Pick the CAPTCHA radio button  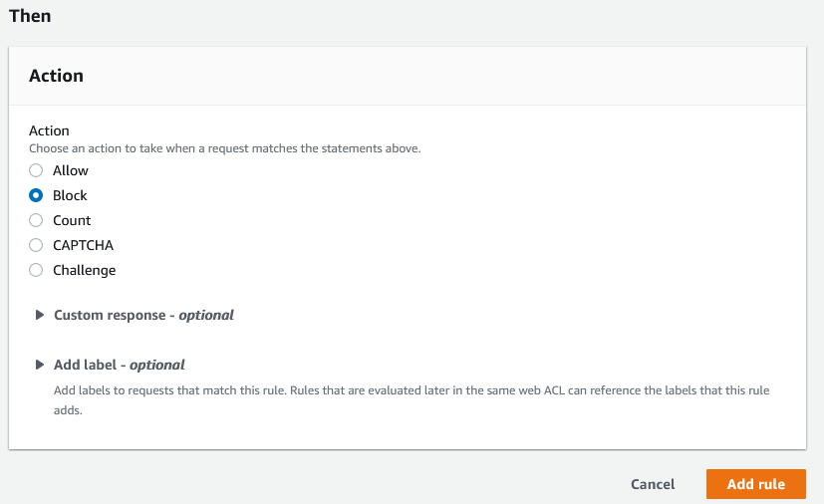36,245
